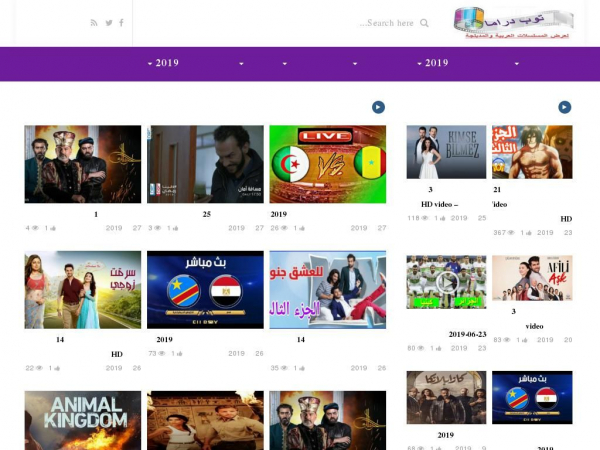Screen dimensions: 600x450
Task: Open large DR Congo vs Egypt live thumbnail
Action: 205,290
